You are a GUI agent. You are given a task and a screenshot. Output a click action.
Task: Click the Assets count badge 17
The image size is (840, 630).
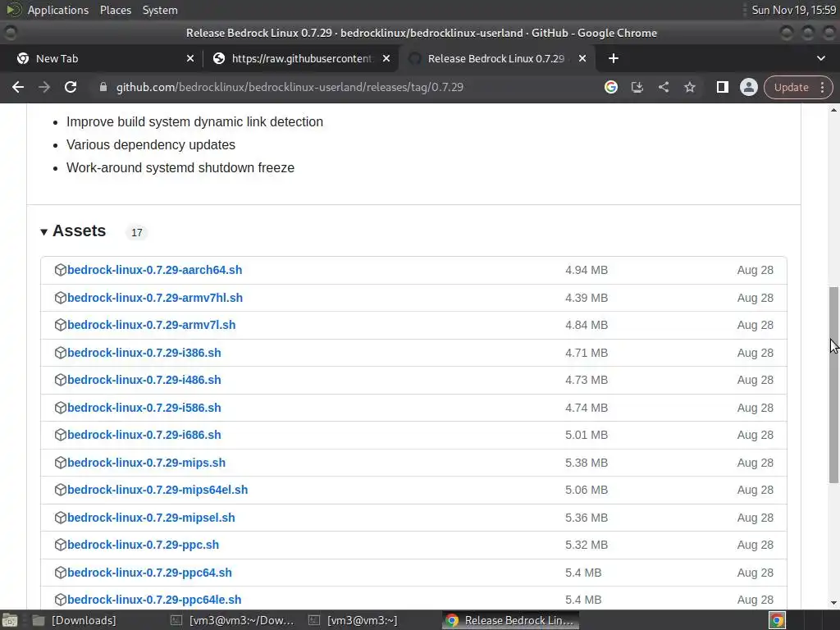click(137, 232)
